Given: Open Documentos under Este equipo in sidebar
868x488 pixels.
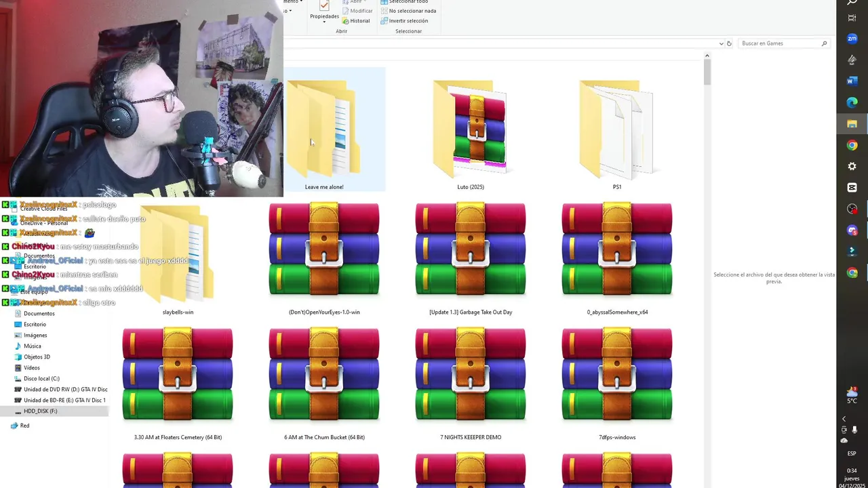Looking at the screenshot, I should coord(39,313).
